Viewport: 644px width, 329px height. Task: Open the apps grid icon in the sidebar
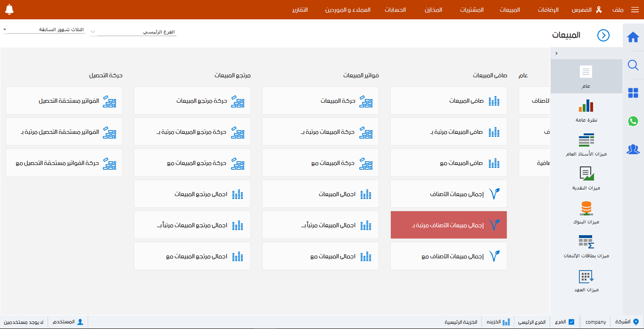point(633,93)
